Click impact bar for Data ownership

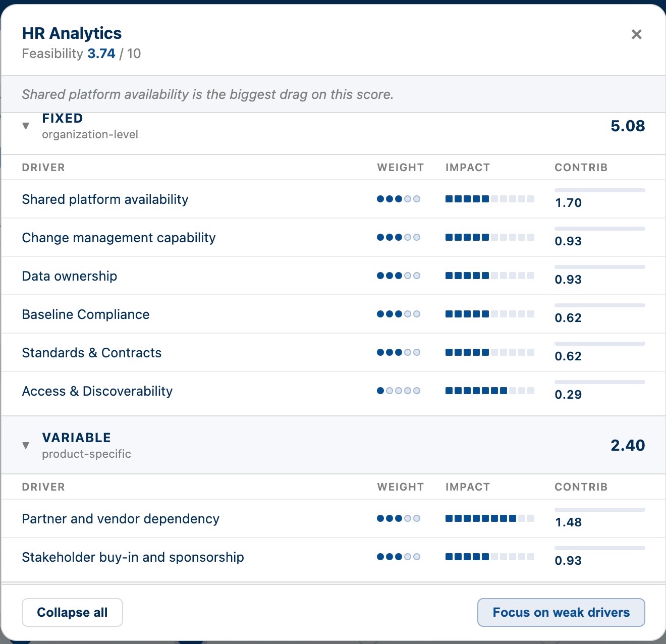click(x=489, y=276)
